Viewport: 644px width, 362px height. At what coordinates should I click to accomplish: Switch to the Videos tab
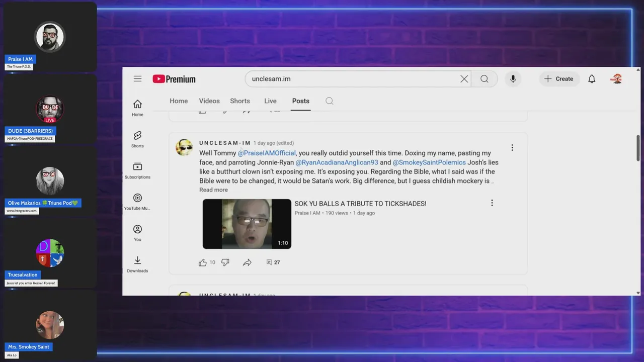point(209,101)
